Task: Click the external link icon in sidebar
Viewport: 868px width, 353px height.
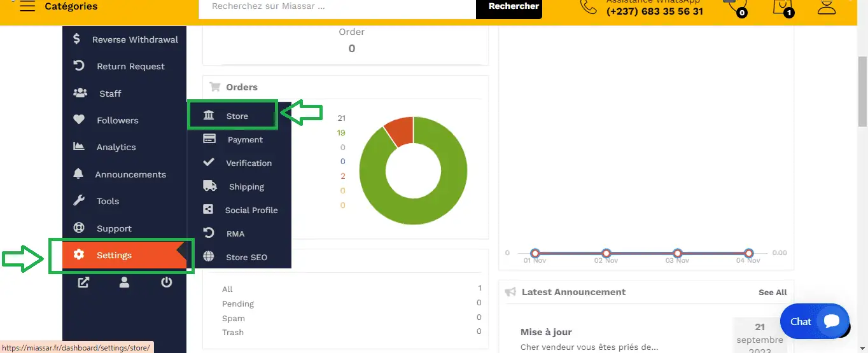Action: pos(83,282)
